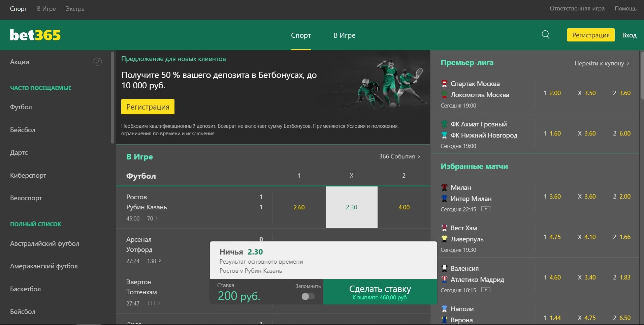Click Предложение для новых клиентов heading

click(x=173, y=59)
